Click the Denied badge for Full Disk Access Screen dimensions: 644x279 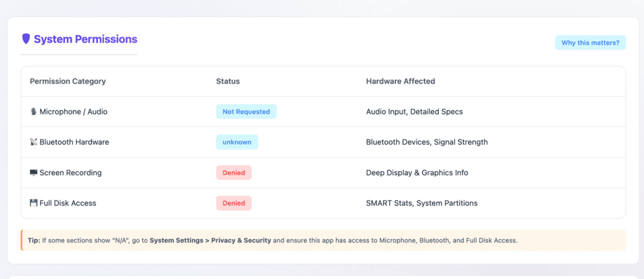tap(234, 203)
